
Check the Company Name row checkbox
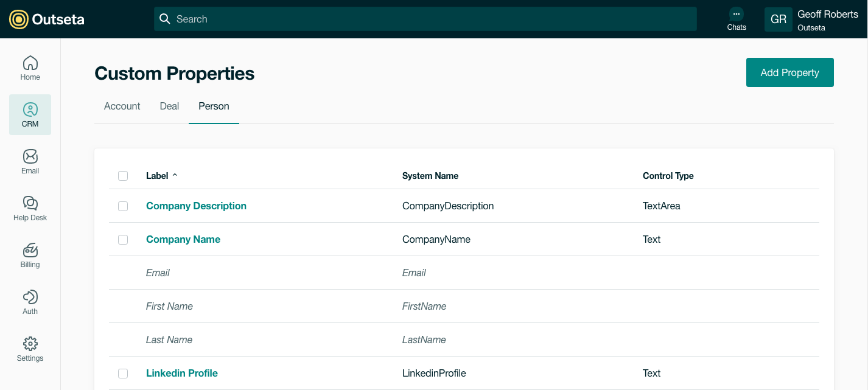click(123, 239)
